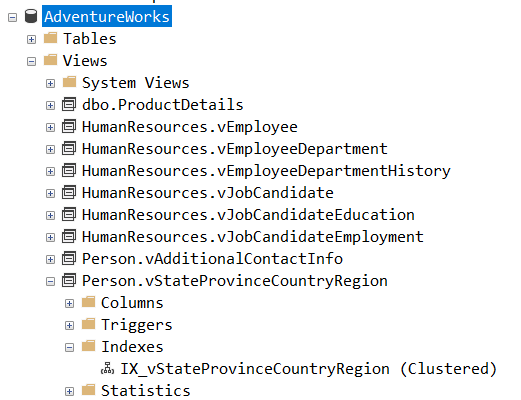Expand the Columns folder
This screenshot has height=400, width=521.
pos(69,303)
